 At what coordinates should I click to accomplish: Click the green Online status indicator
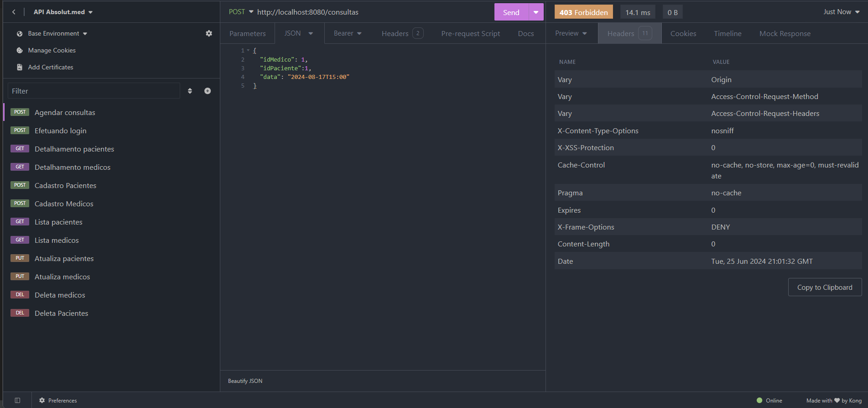click(x=759, y=400)
